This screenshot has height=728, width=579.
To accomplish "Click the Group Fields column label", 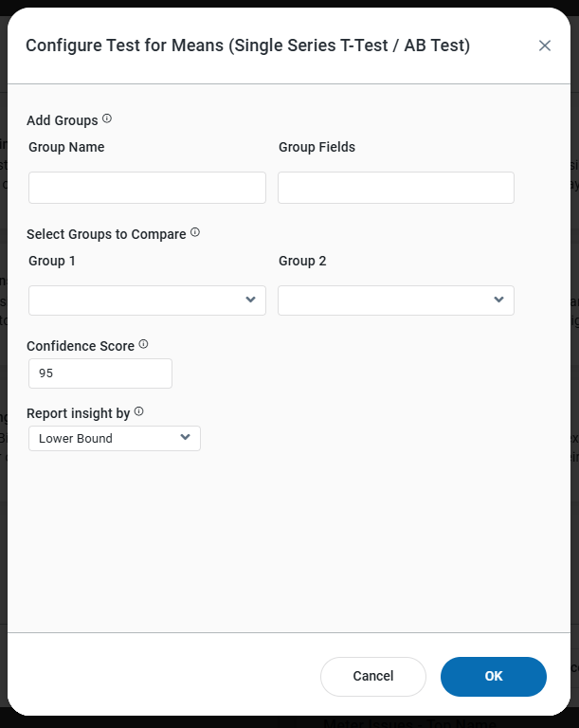I will pos(317,147).
